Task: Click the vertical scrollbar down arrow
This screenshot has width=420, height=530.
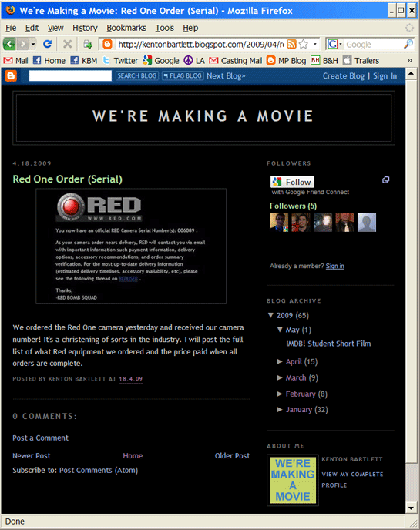Action: tap(412, 508)
